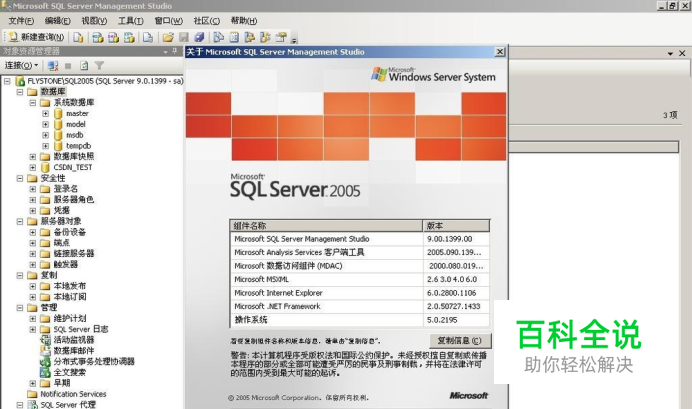The image size is (692, 409).
Task: Expand the CSDN_TEST database node
Action: [x=33, y=168]
